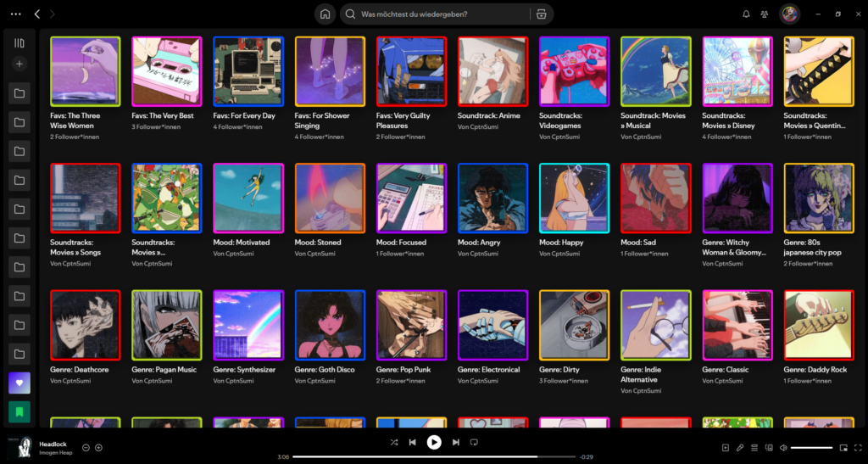Open the connect to device icon
868x464 pixels.
(769, 447)
